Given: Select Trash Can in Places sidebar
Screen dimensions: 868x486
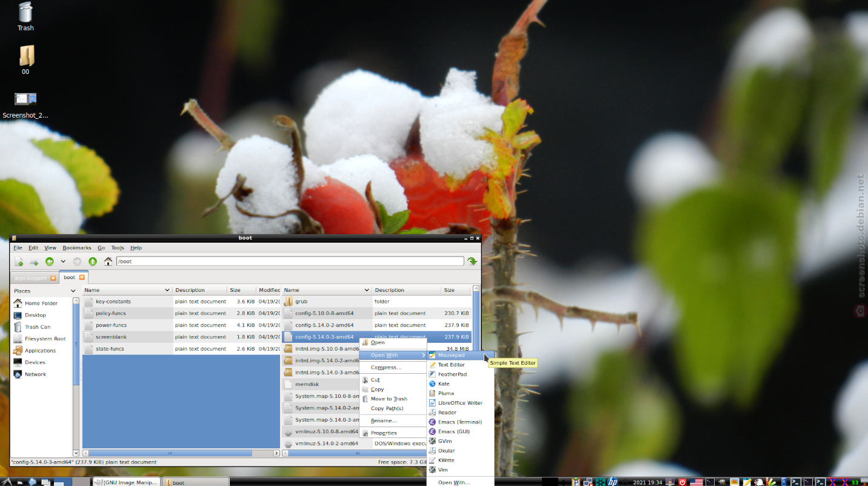Looking at the screenshot, I should click(x=38, y=327).
